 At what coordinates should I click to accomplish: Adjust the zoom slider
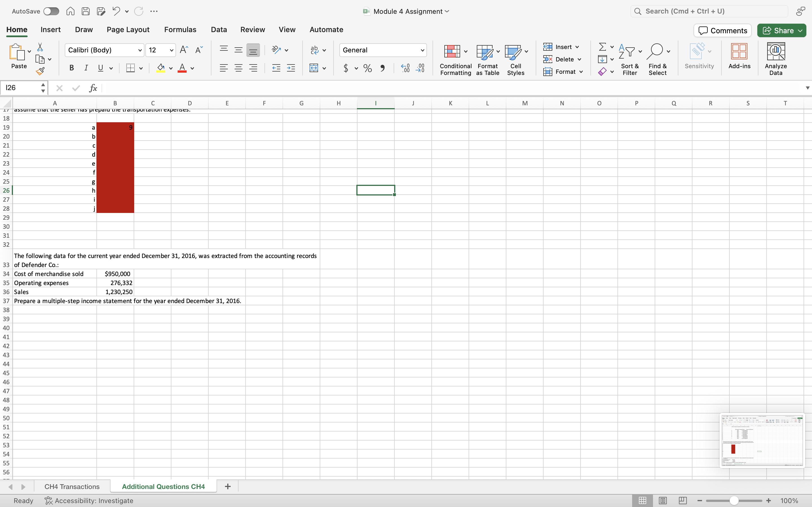pos(734,500)
